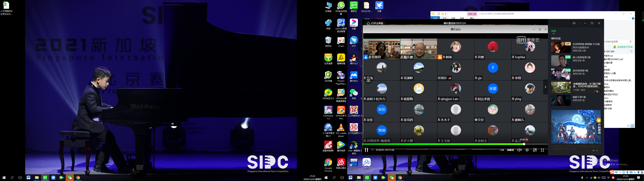
Task: Enter fullscreen video mode
Action: point(543,150)
